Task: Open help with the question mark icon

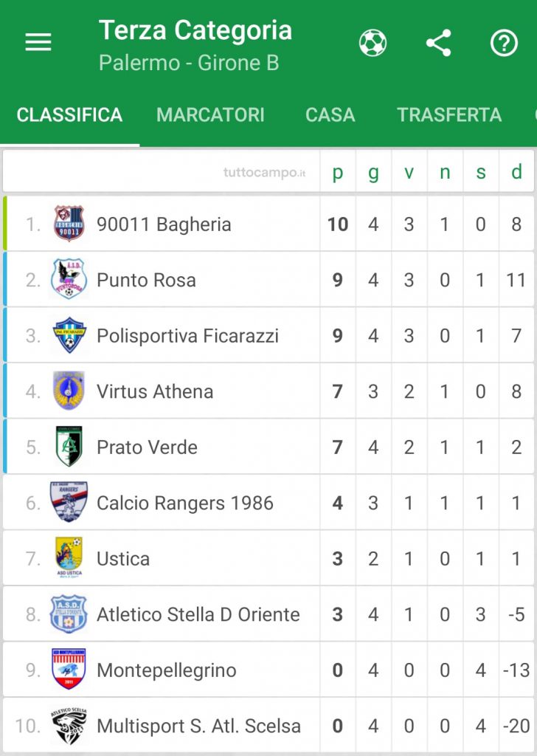Action: tap(504, 43)
